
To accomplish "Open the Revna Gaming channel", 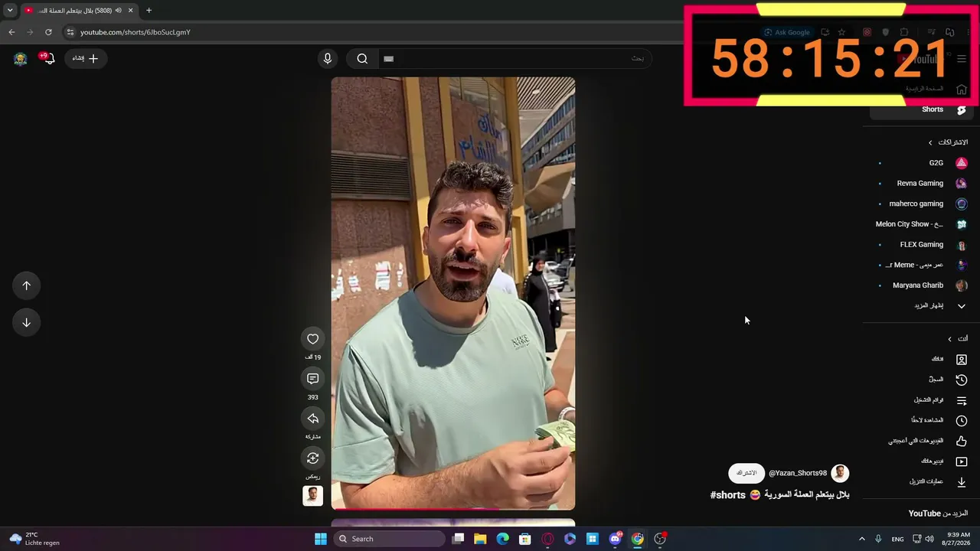I will tap(921, 184).
